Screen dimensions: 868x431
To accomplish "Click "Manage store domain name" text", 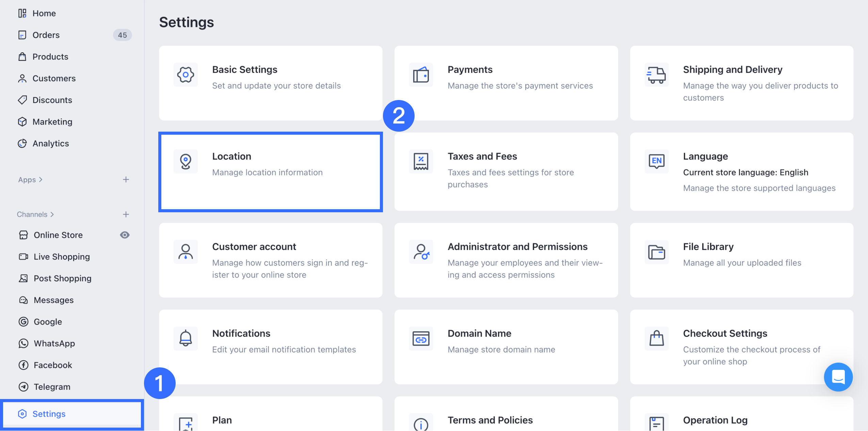I will (x=501, y=350).
